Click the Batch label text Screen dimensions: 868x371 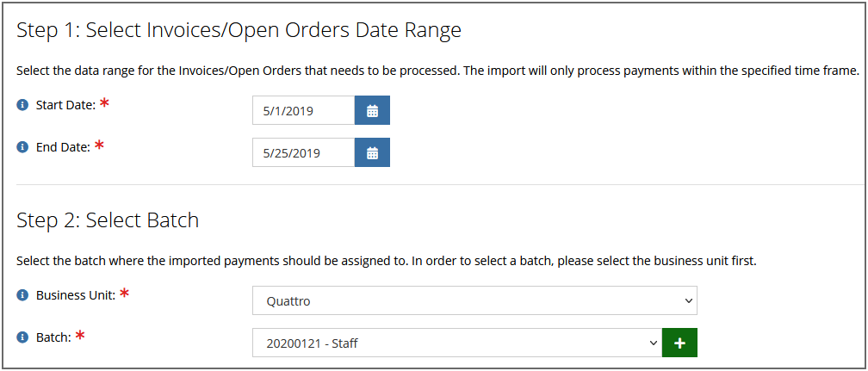(53, 337)
